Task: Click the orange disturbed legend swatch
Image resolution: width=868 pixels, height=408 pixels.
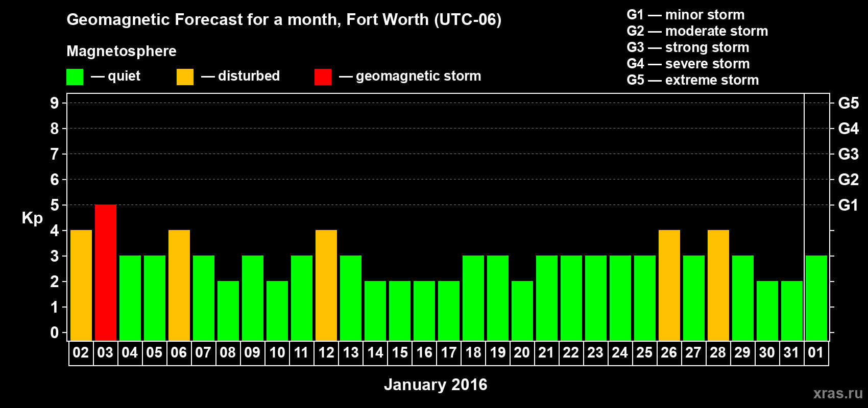Action: coord(185,77)
